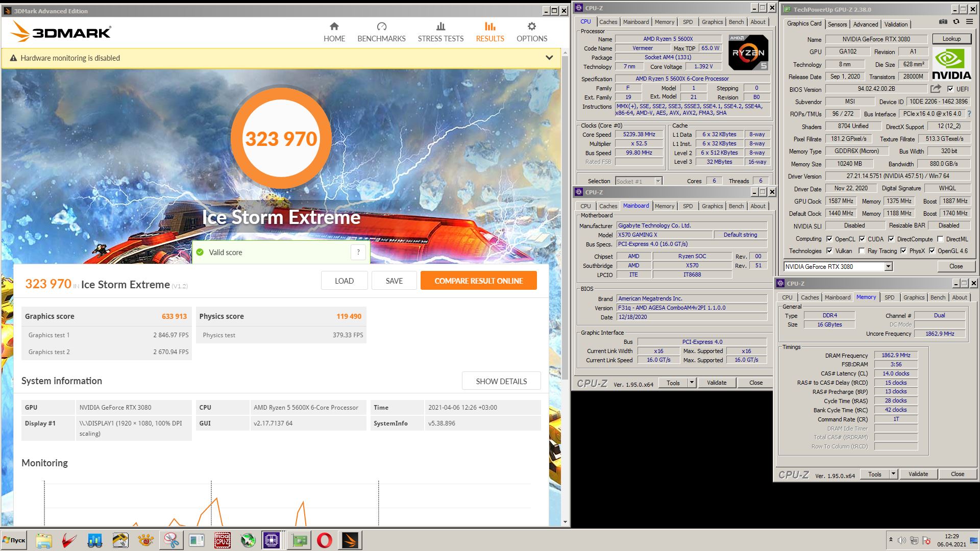The height and width of the screenshot is (551, 980).
Task: Click COMPARE RESULT ONLINE button
Action: coord(478,281)
